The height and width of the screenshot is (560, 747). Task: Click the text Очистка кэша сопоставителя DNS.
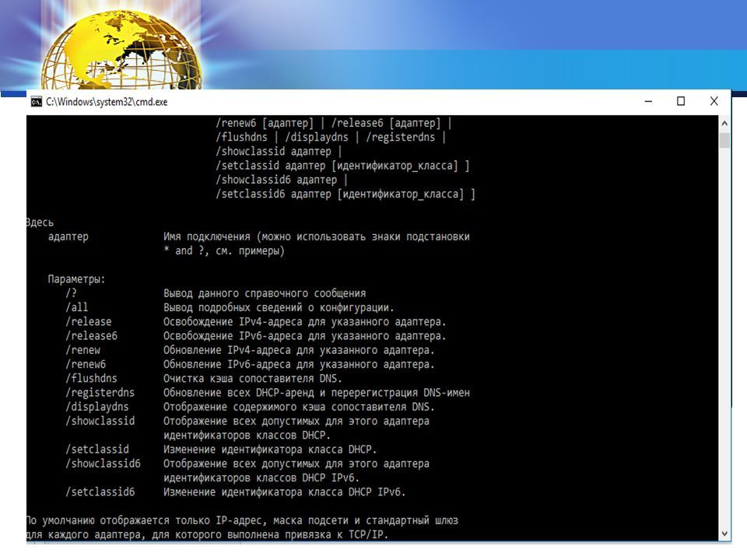252,379
